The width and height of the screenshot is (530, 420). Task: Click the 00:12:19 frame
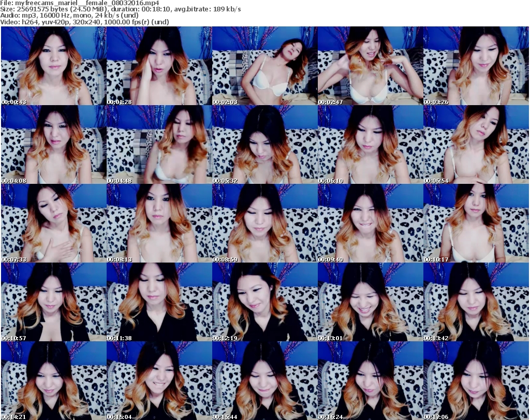pyautogui.click(x=264, y=302)
